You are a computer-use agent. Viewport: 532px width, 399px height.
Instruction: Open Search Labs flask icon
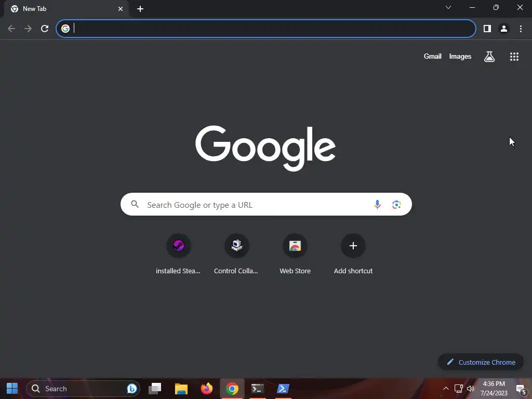(x=489, y=56)
